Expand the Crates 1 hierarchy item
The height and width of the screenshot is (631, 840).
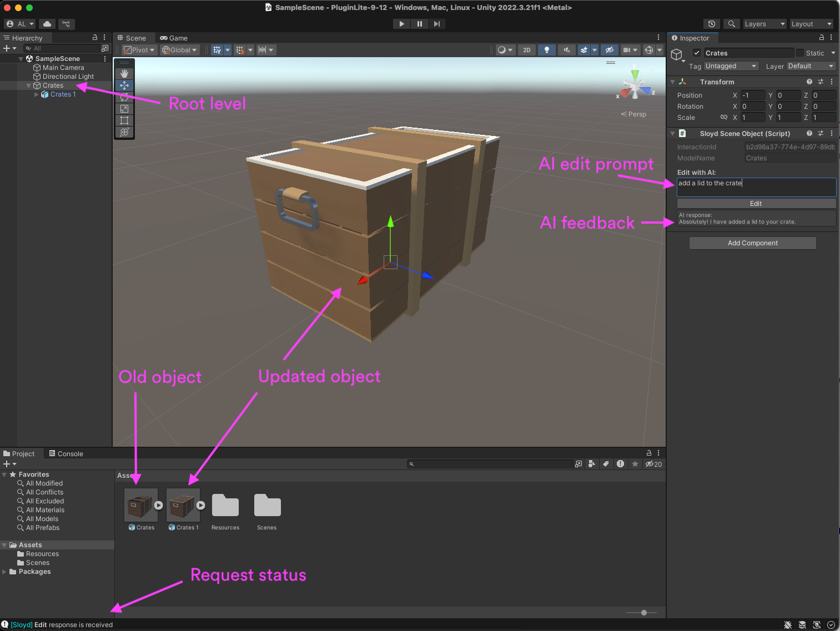pos(37,94)
